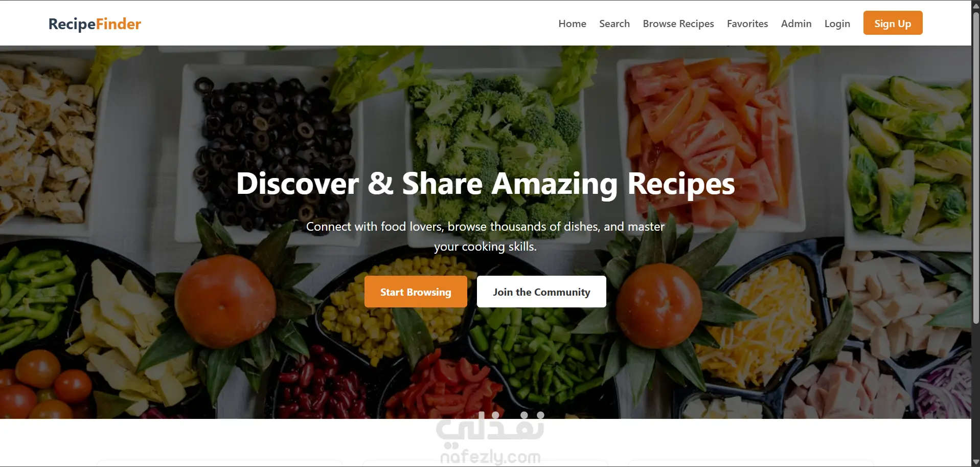The height and width of the screenshot is (467, 980).
Task: Click the Discover & Share Amazing Recipes heading
Action: (x=485, y=184)
